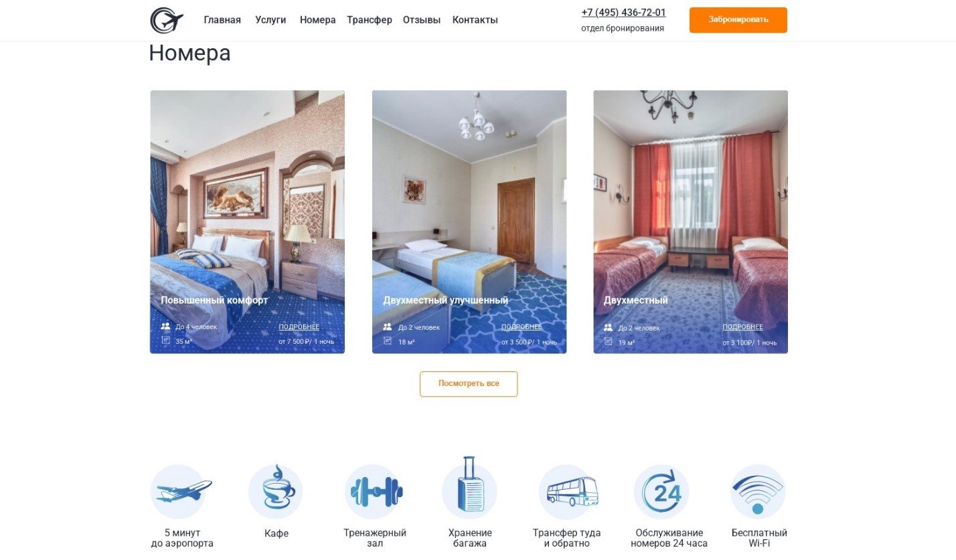Click the dumbbell Тренажерный зал icon

375,492
